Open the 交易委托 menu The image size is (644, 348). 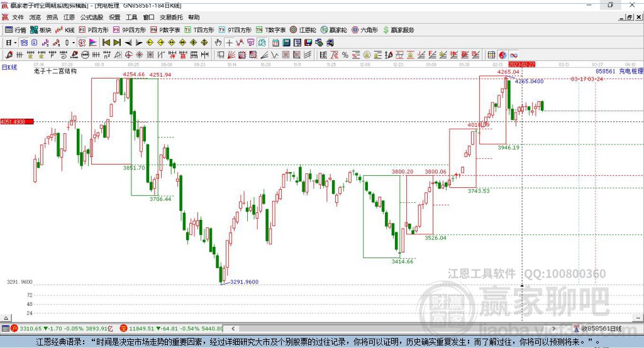coord(171,17)
